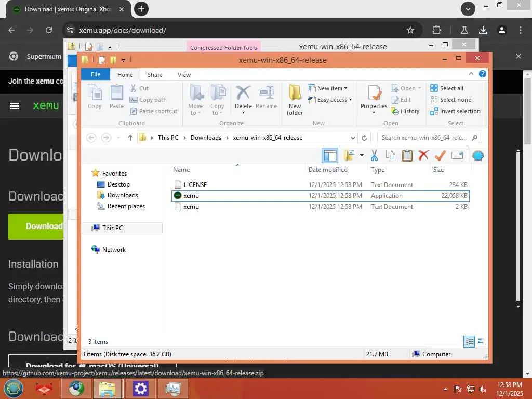The image size is (532, 399).
Task: Click Invert selection in the ribbon
Action: (455, 111)
